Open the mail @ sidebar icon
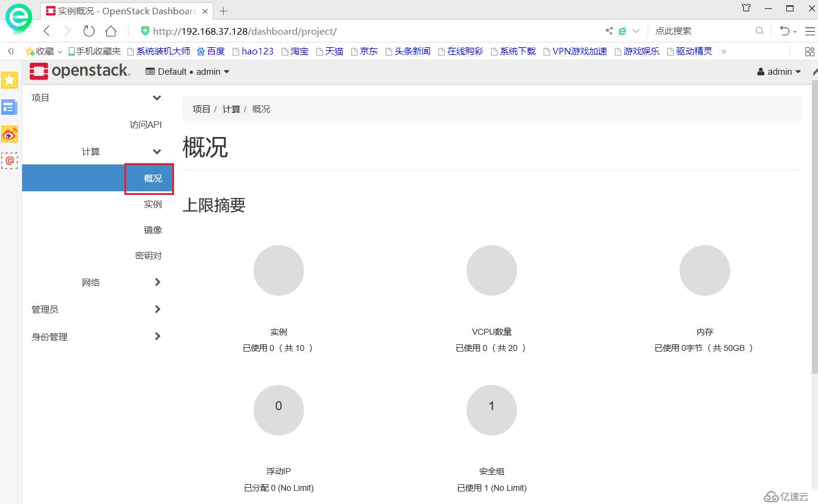 10,161
